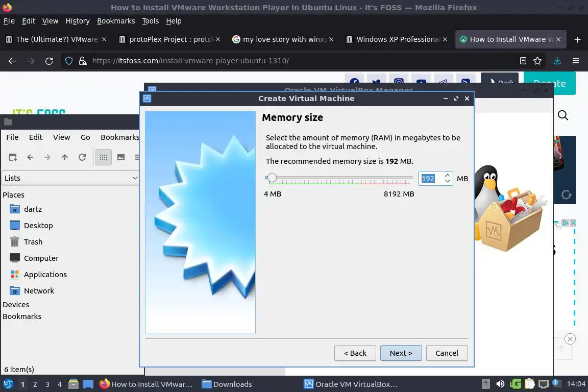The width and height of the screenshot is (588, 392).
Task: Open the volume control in system tray
Action: point(500,384)
